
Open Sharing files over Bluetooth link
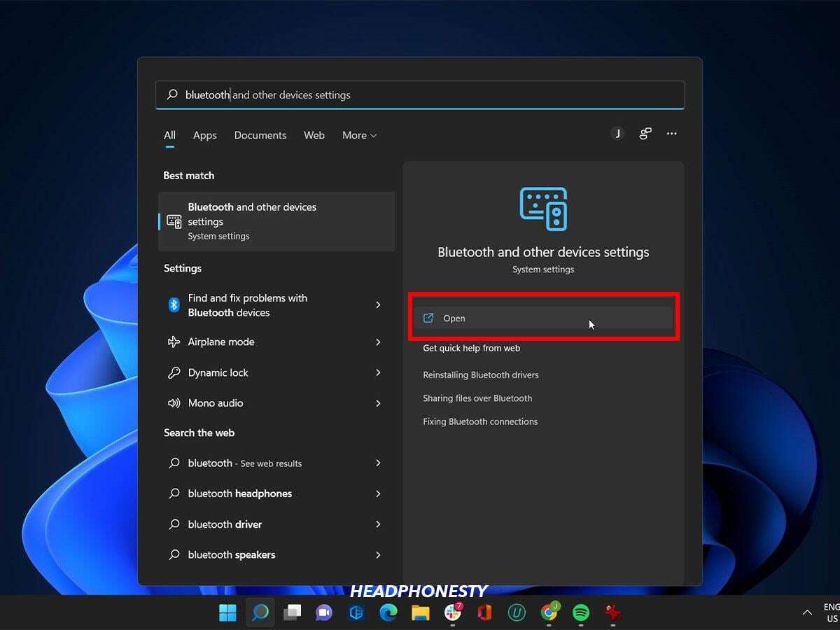pyautogui.click(x=477, y=398)
